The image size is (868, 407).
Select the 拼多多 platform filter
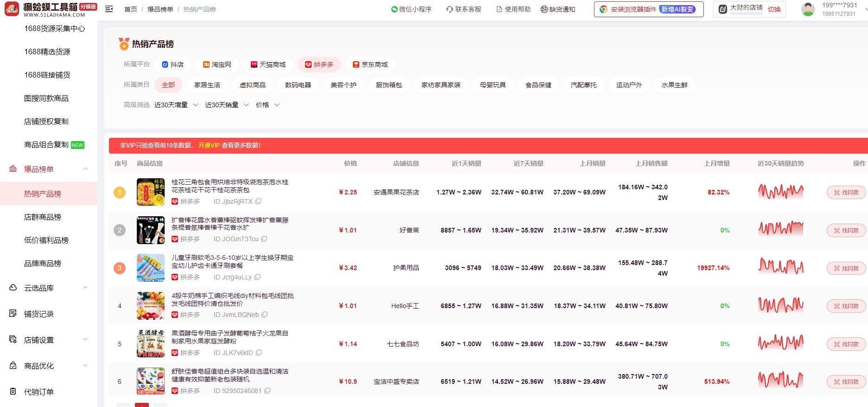(319, 65)
